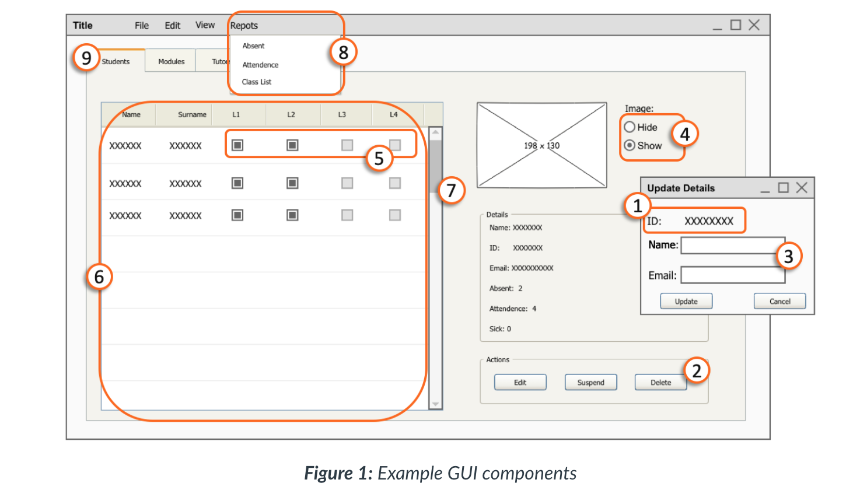Click the L1 column header
This screenshot has width=853, height=504.
point(239,115)
